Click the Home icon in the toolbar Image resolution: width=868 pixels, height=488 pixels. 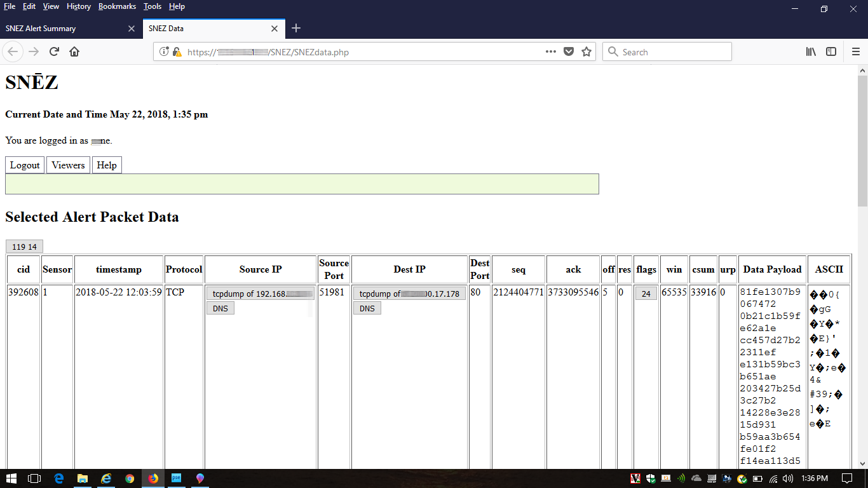(74, 51)
